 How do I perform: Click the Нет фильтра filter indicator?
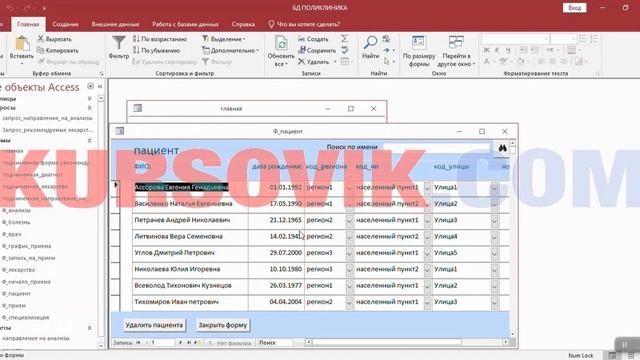point(230,343)
